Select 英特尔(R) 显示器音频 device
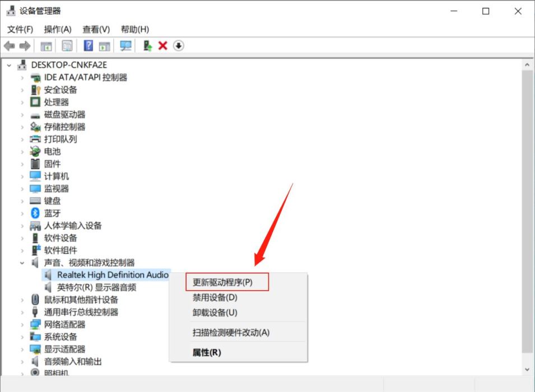The height and width of the screenshot is (392, 535). [x=96, y=287]
